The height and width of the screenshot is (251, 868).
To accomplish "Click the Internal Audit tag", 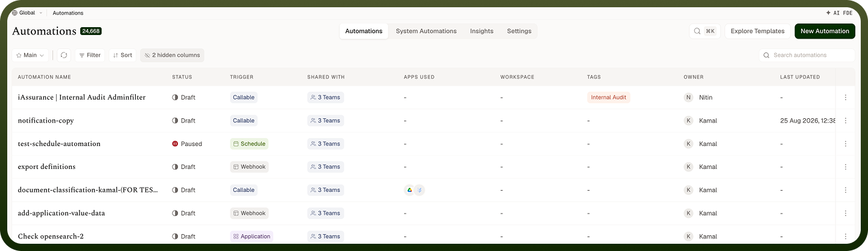I will tap(609, 97).
